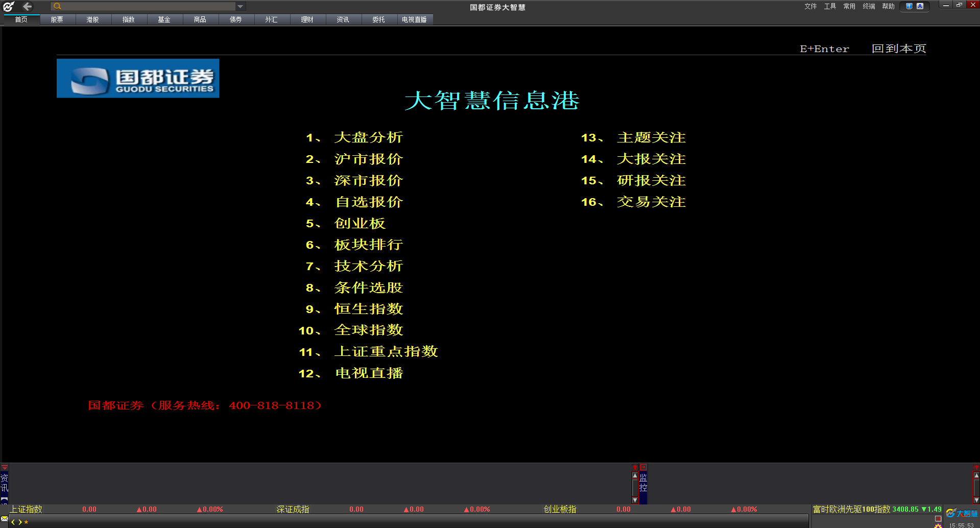Click the orange star icon in bottom bar

click(x=26, y=522)
